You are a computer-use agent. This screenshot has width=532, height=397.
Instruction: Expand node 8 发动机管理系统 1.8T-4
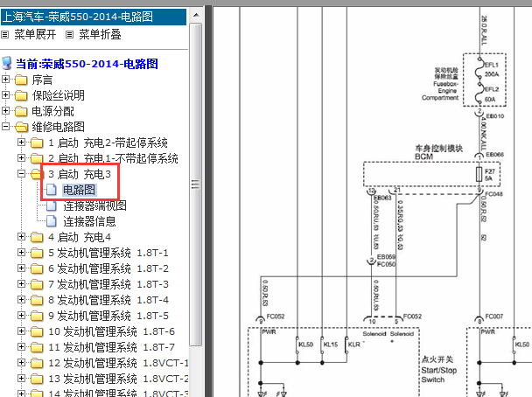pos(21,300)
